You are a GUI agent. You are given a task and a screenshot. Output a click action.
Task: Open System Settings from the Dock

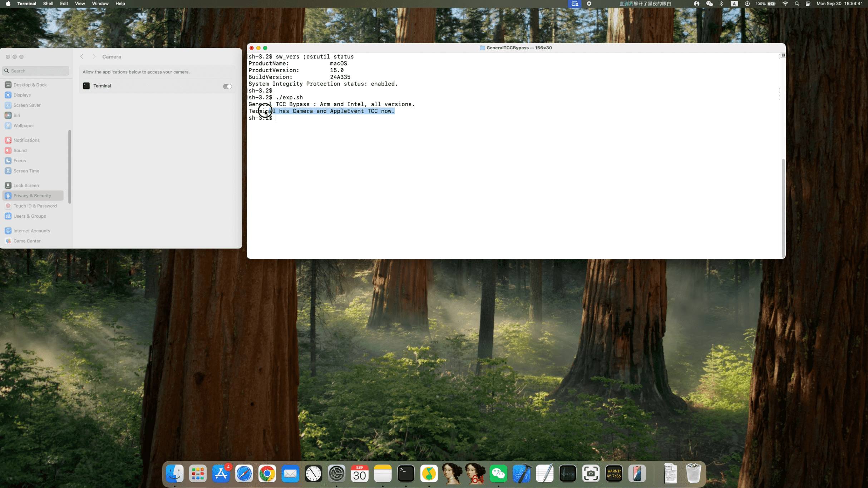pos(336,474)
